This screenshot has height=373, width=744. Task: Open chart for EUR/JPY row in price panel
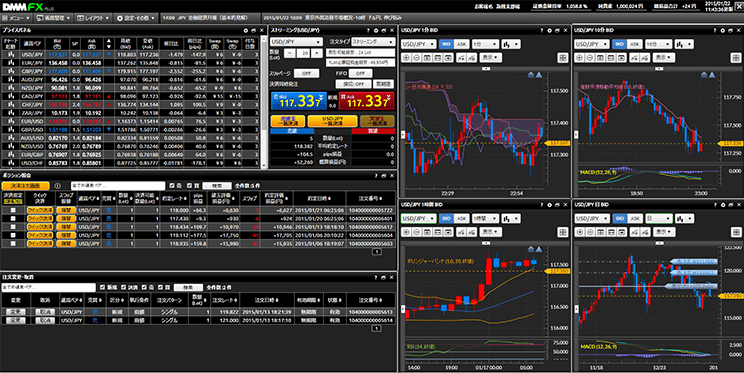tap(10, 63)
